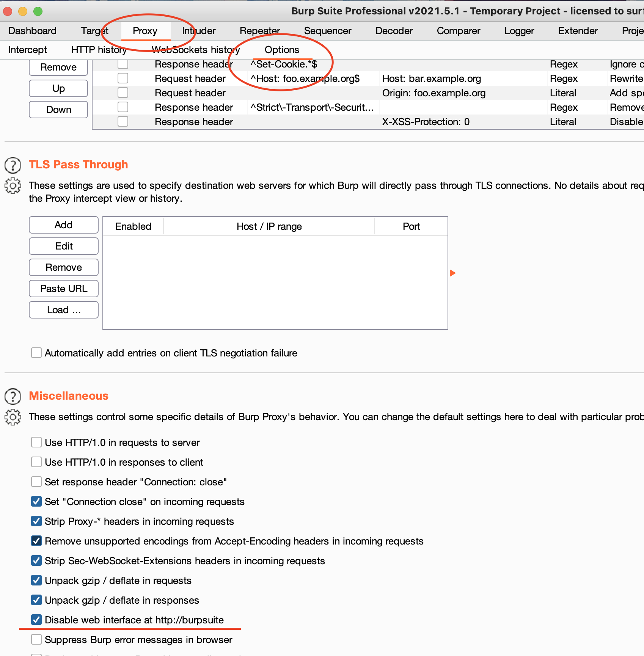This screenshot has width=644, height=656.
Task: Enable Use HTTP/1.0 in requests to server
Action: [36, 443]
